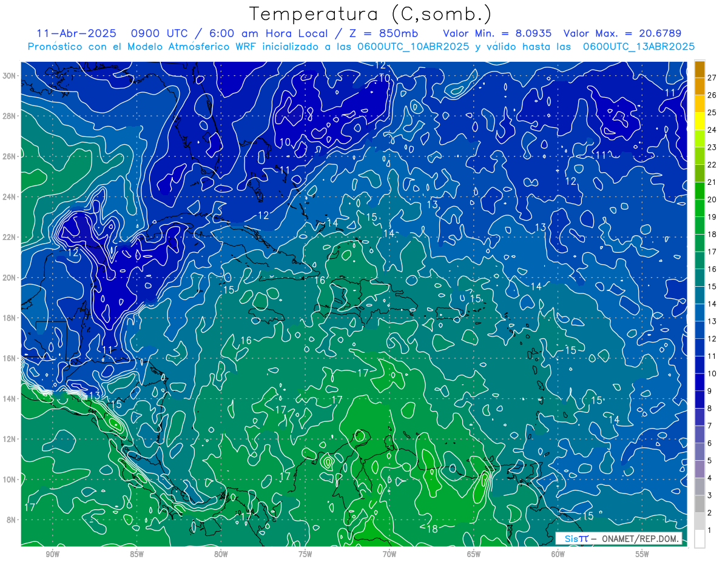Click the lavender swatch between legend values 4 and 5
Viewport: 728px width, 562px height.
(x=699, y=469)
